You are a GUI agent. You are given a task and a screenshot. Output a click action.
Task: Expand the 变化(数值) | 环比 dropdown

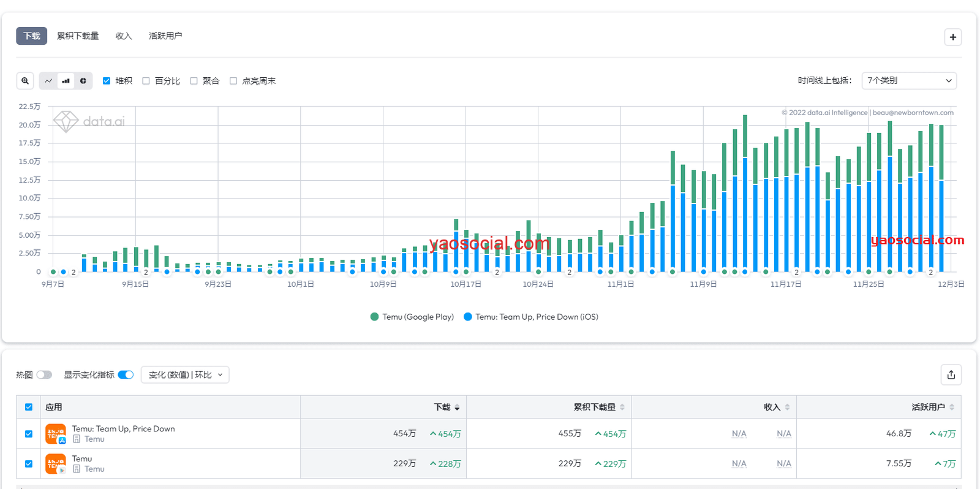185,375
